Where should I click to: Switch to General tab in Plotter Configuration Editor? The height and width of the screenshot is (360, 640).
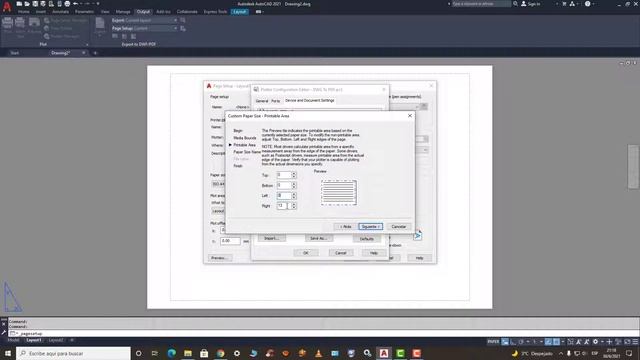point(262,101)
